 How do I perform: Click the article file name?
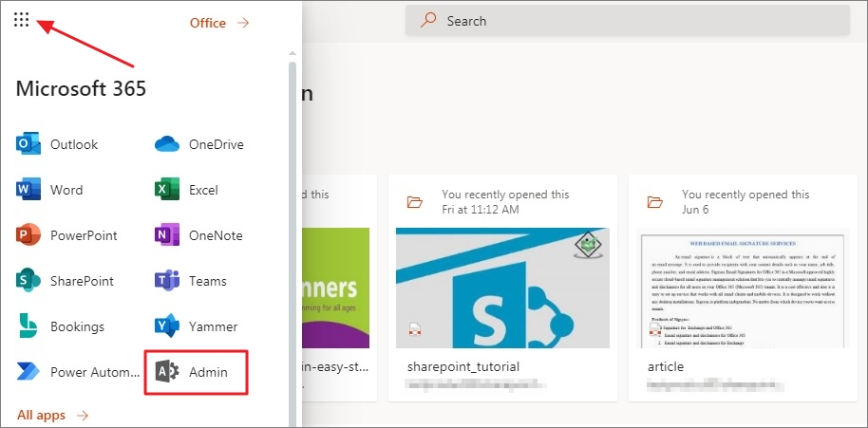666,366
